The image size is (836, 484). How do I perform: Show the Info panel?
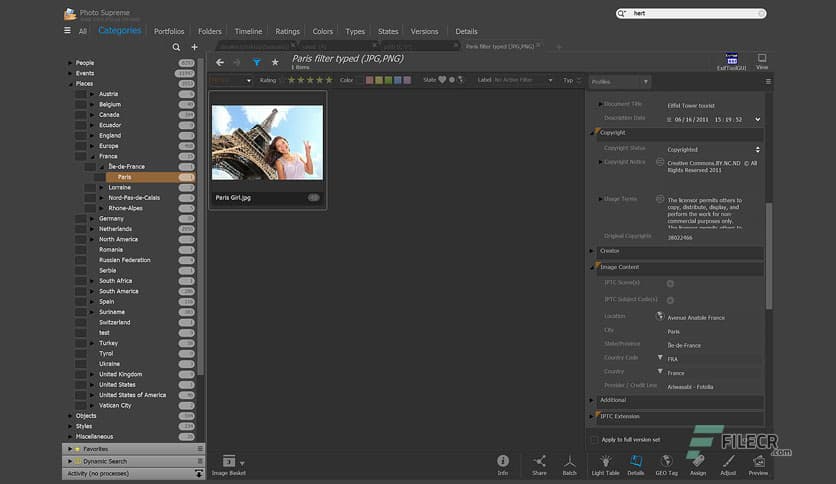[x=503, y=463]
